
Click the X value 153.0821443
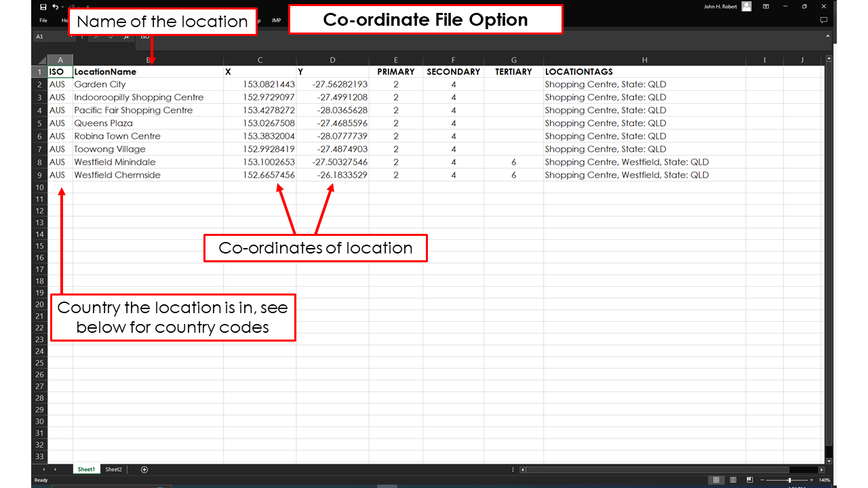pyautogui.click(x=260, y=85)
